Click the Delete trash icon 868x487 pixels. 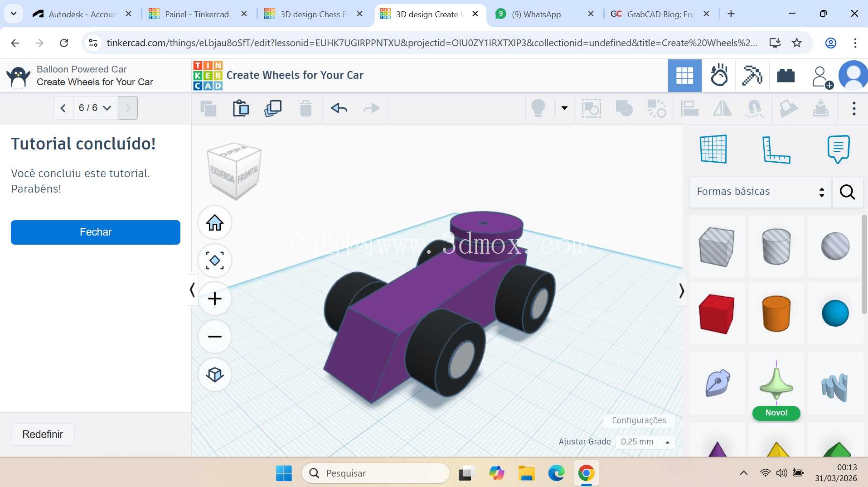coord(306,109)
